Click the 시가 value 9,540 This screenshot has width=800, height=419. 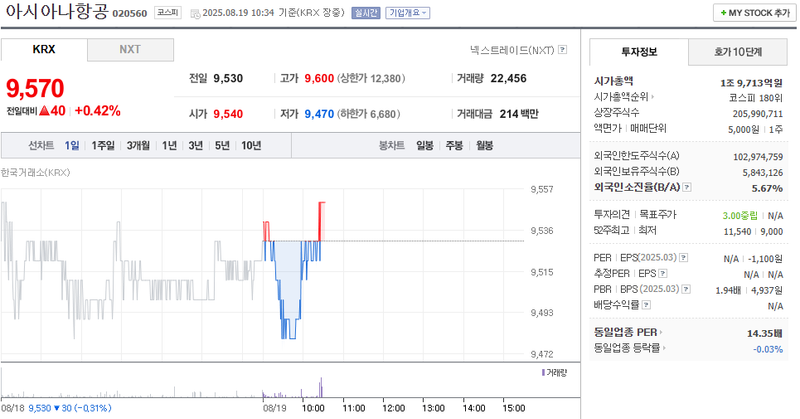tap(228, 114)
